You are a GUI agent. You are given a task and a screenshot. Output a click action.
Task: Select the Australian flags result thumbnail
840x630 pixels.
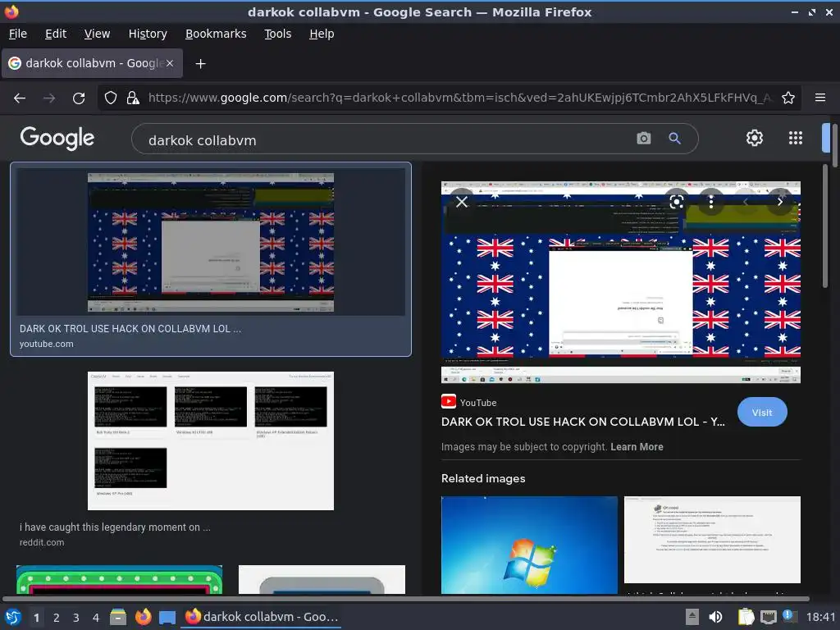coord(211,242)
